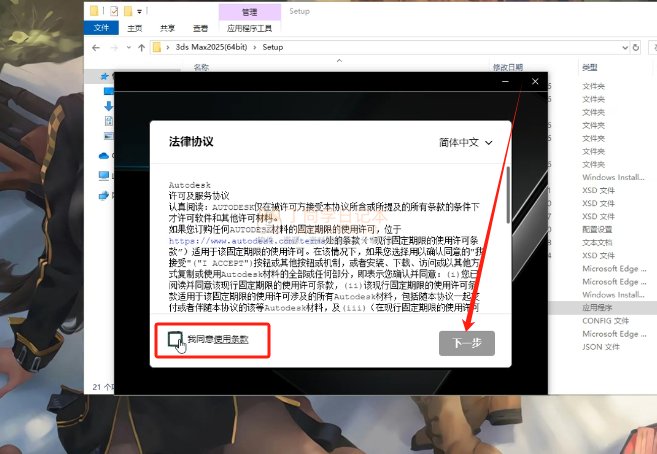Sort by the 类型 column header

coord(590,67)
